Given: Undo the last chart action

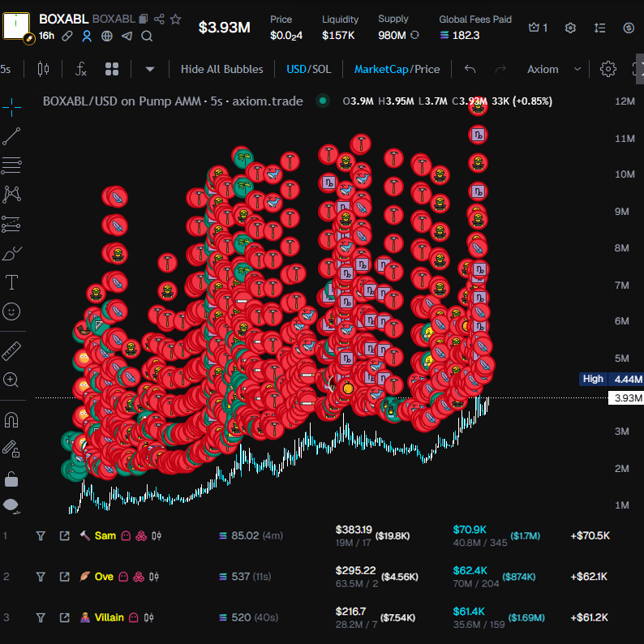Looking at the screenshot, I should [470, 69].
